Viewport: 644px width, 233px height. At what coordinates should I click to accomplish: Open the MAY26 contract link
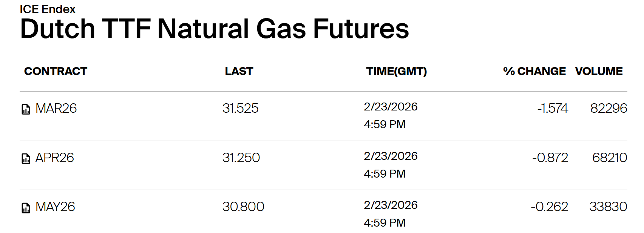[x=55, y=207]
